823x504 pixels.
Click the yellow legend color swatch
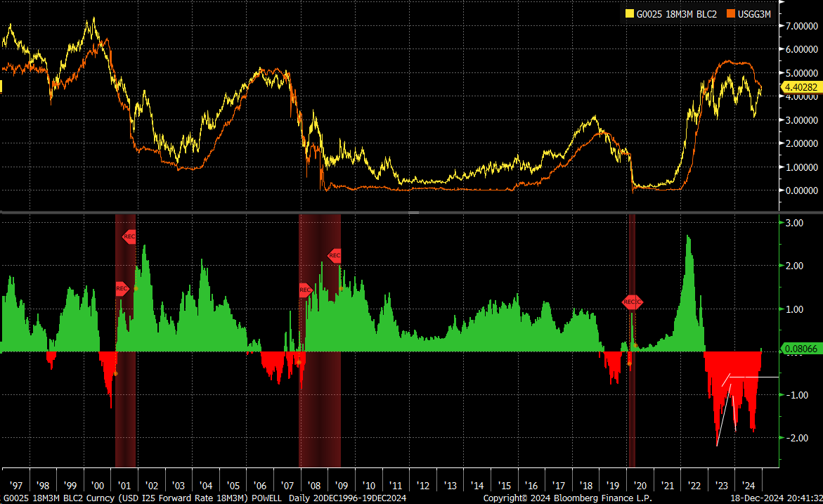click(631, 13)
